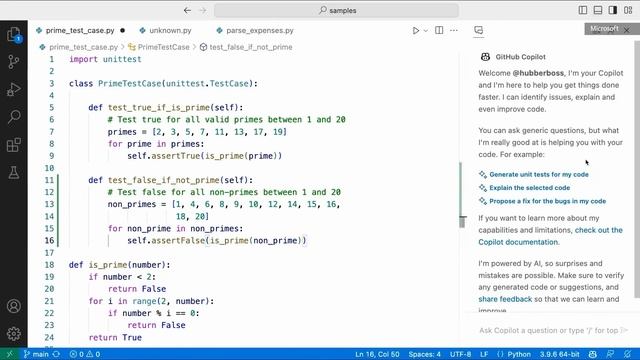Viewport: 640px width, 360px height.
Task: Open the LF end-of-line selector
Action: 484,354
